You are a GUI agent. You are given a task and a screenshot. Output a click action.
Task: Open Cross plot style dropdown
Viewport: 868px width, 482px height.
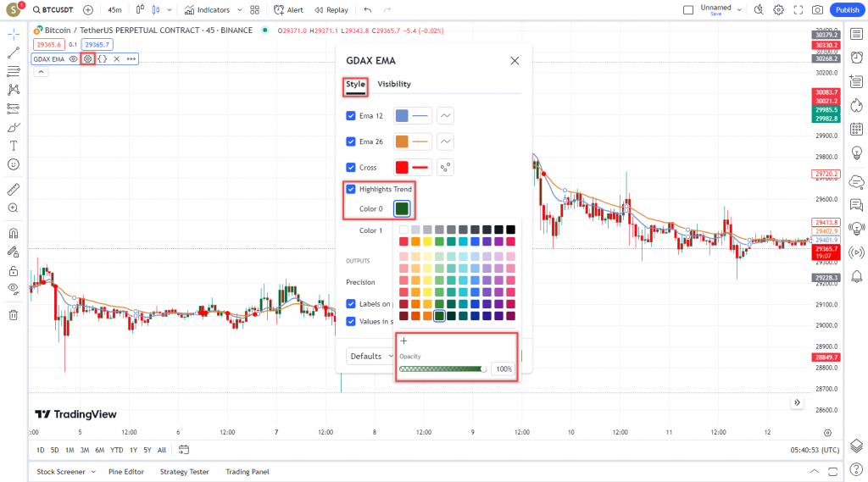pyautogui.click(x=445, y=167)
